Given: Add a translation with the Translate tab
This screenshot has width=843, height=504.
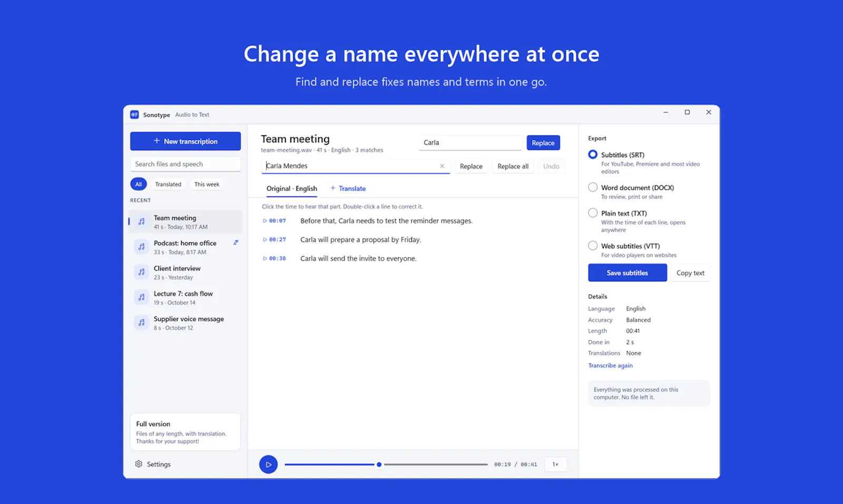Looking at the screenshot, I should coord(348,189).
